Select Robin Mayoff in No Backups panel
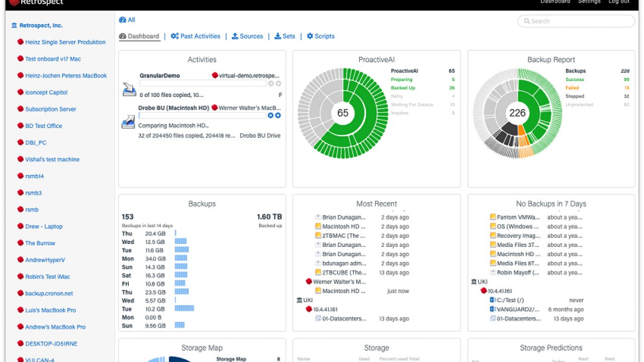Screen dimensions: 644x362 (x=518, y=273)
